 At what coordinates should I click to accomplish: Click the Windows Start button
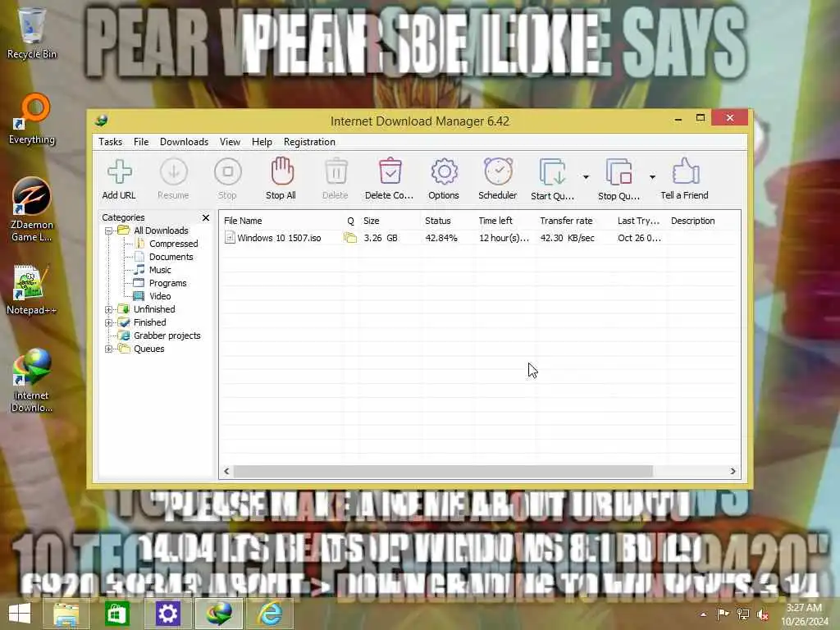click(20, 614)
